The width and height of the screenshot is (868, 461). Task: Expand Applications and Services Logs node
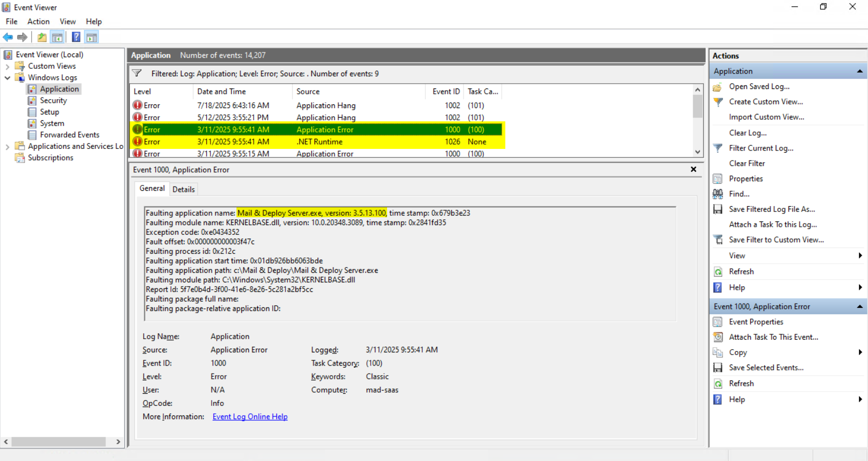(x=7, y=147)
